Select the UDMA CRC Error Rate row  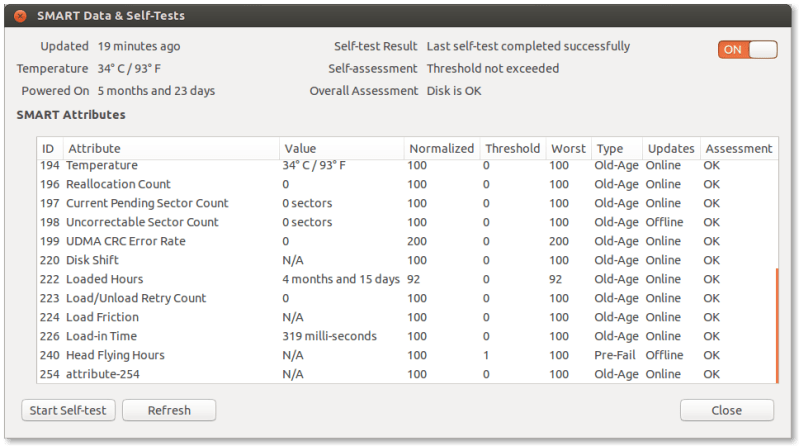click(x=407, y=241)
